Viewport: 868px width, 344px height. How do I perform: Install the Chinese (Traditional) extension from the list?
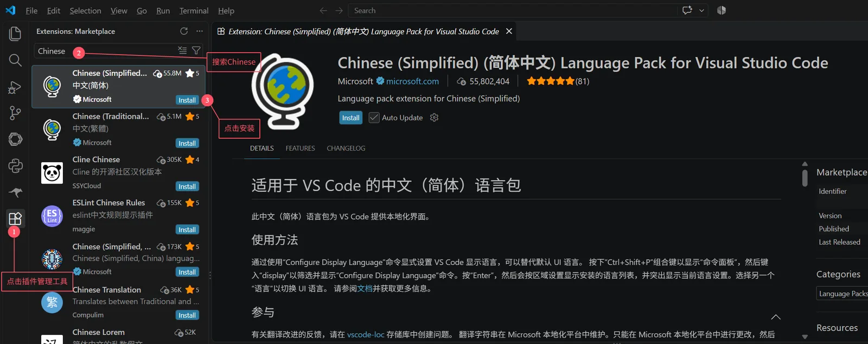(187, 144)
